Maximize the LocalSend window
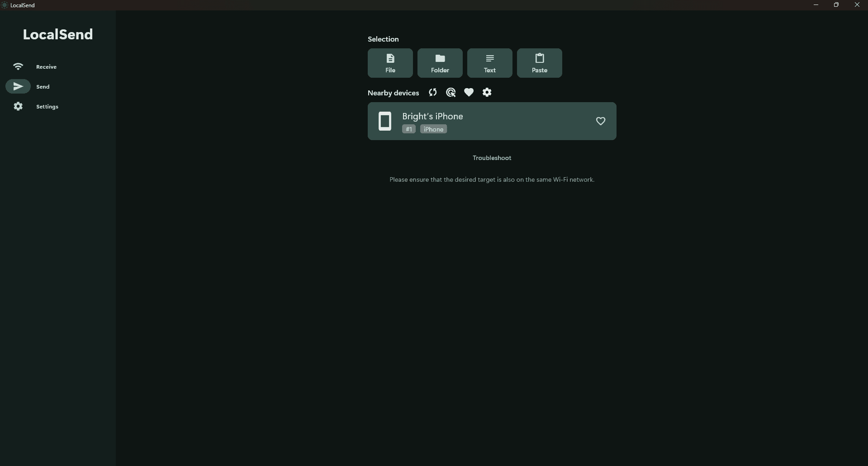This screenshot has width=868, height=466. tap(836, 5)
